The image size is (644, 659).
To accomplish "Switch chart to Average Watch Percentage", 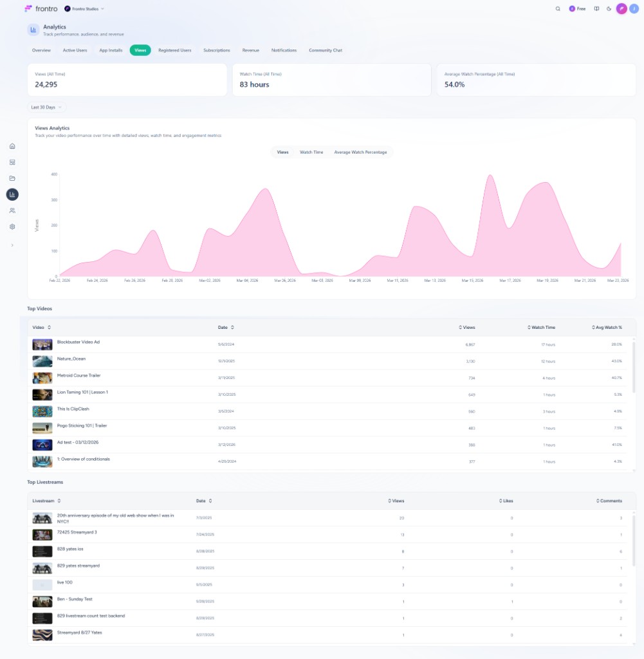I will point(360,153).
